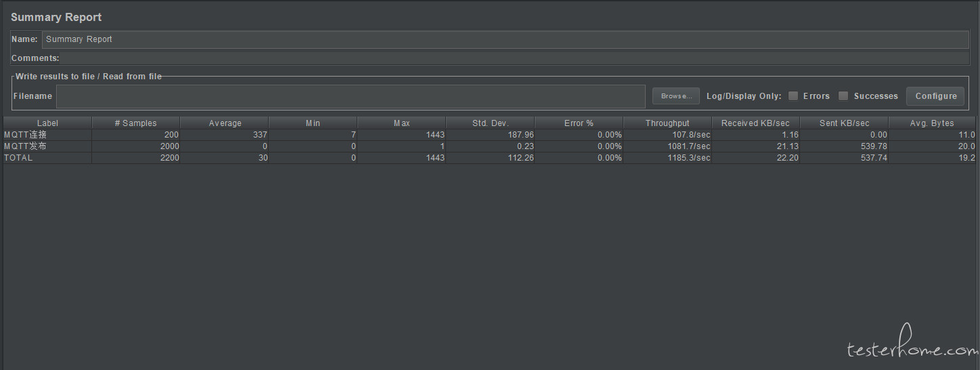Click the Std. Dev. column header

tap(490, 123)
